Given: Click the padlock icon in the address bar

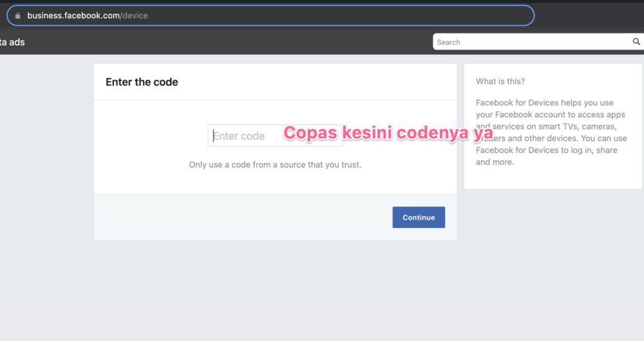Looking at the screenshot, I should tap(18, 16).
